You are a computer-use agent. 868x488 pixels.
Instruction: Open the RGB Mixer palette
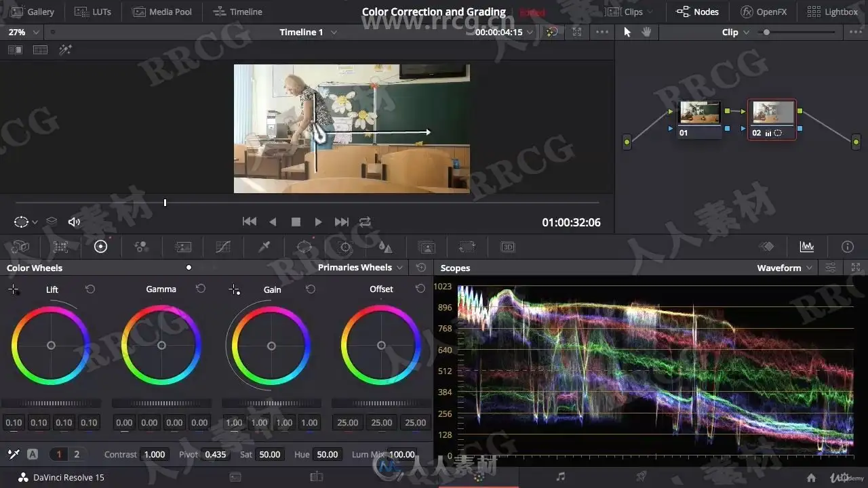point(141,247)
